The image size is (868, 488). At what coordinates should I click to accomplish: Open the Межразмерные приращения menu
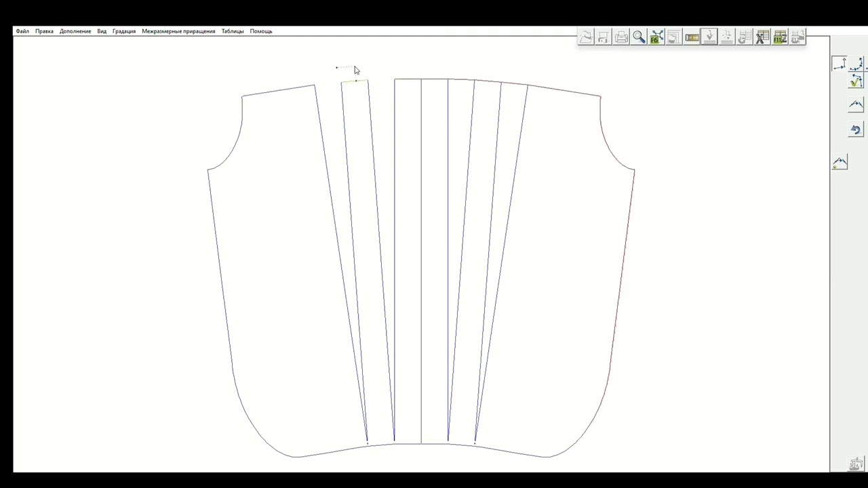pos(178,31)
